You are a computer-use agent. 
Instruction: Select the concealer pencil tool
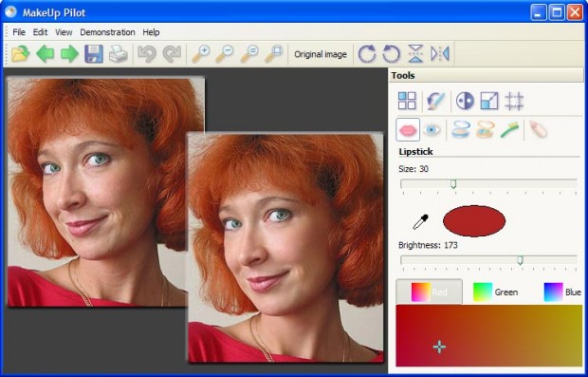pyautogui.click(x=538, y=129)
